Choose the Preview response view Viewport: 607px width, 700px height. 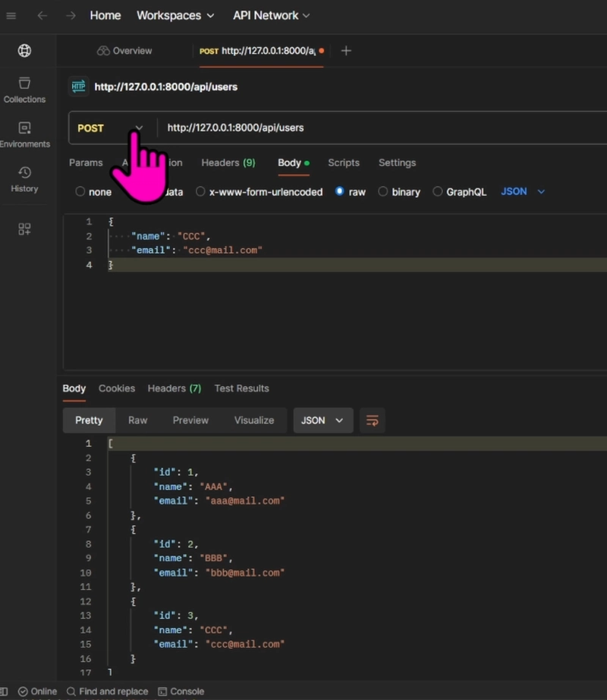tap(190, 420)
